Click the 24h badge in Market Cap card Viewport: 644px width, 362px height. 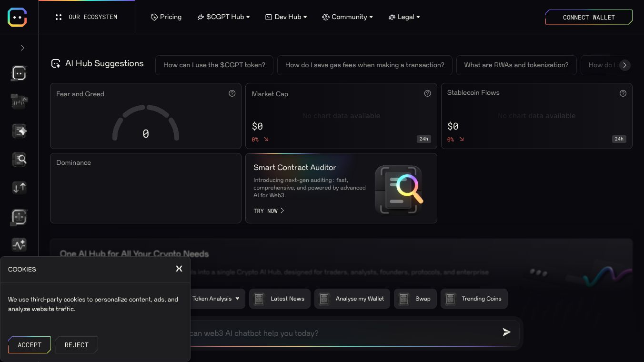tap(423, 139)
